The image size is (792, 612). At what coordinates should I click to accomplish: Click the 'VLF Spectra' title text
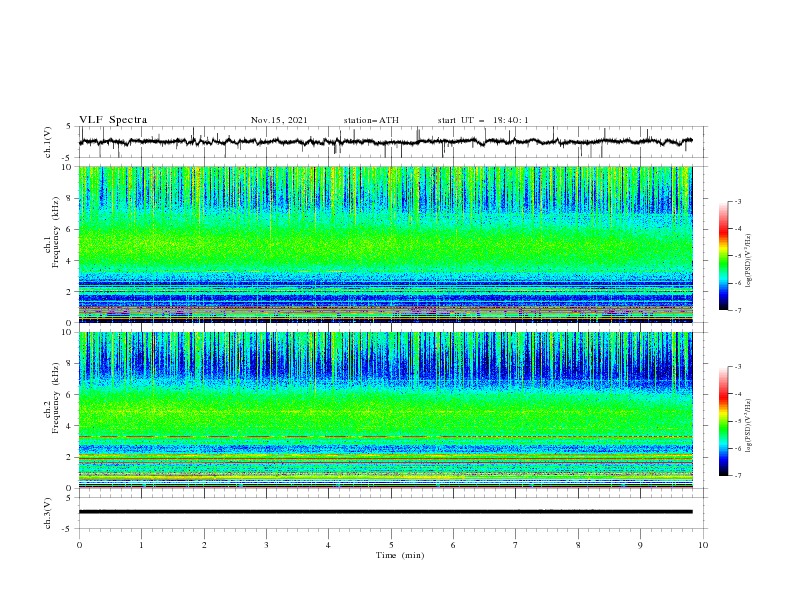click(x=113, y=120)
